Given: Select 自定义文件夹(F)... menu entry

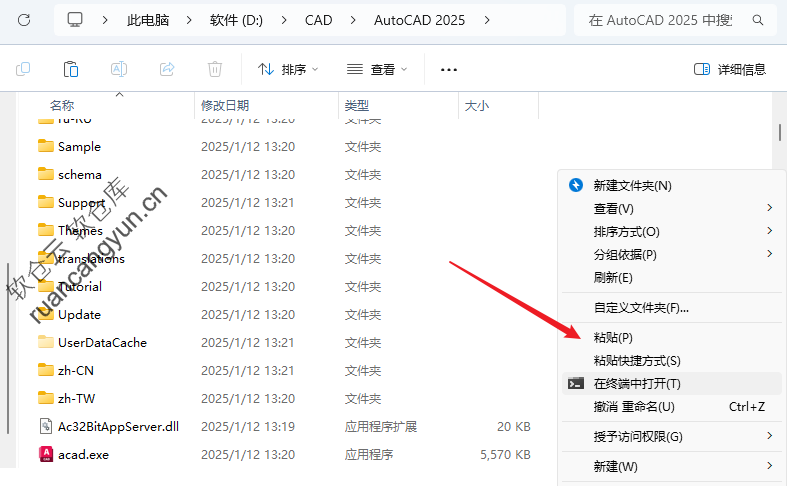Looking at the screenshot, I should click(672, 307).
